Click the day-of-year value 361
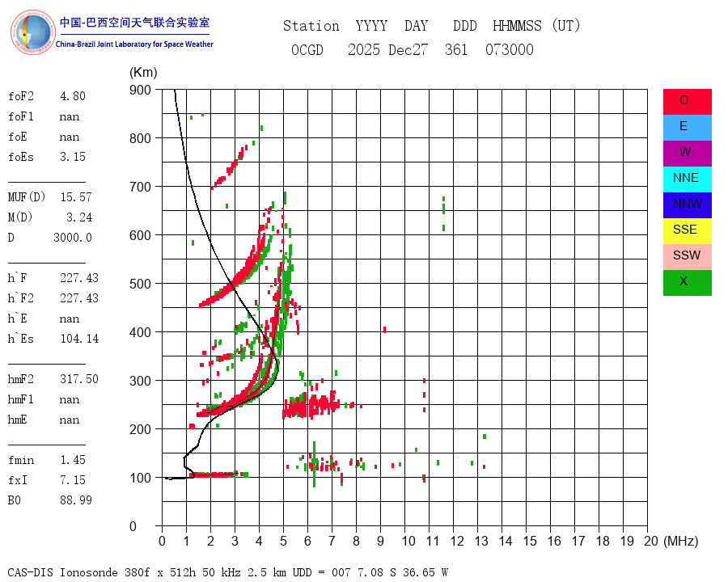This screenshot has width=728, height=582. point(456,49)
